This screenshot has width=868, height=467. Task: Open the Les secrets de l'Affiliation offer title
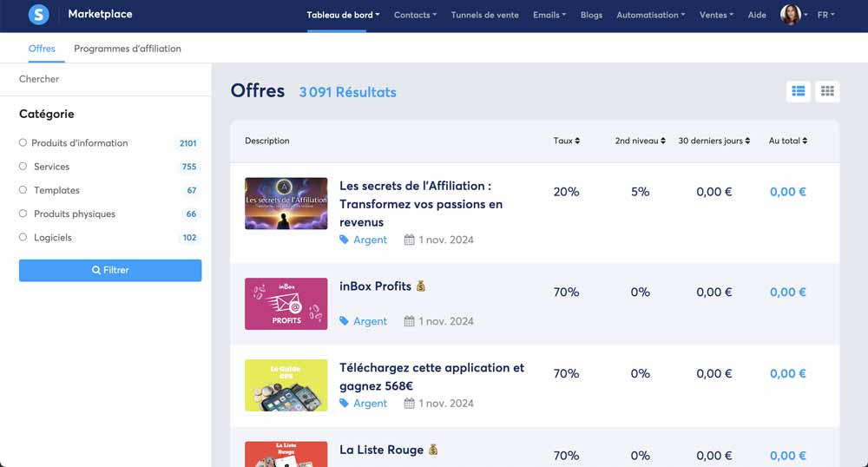click(x=421, y=204)
